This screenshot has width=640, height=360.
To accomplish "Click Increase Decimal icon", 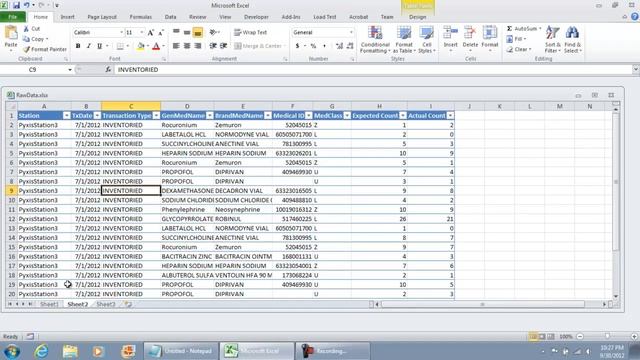I will [339, 46].
